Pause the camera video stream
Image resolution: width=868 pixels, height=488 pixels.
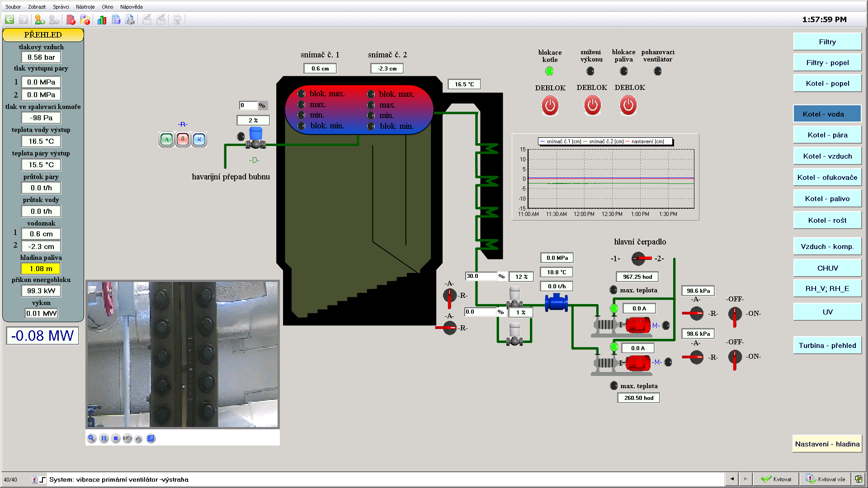coord(104,438)
